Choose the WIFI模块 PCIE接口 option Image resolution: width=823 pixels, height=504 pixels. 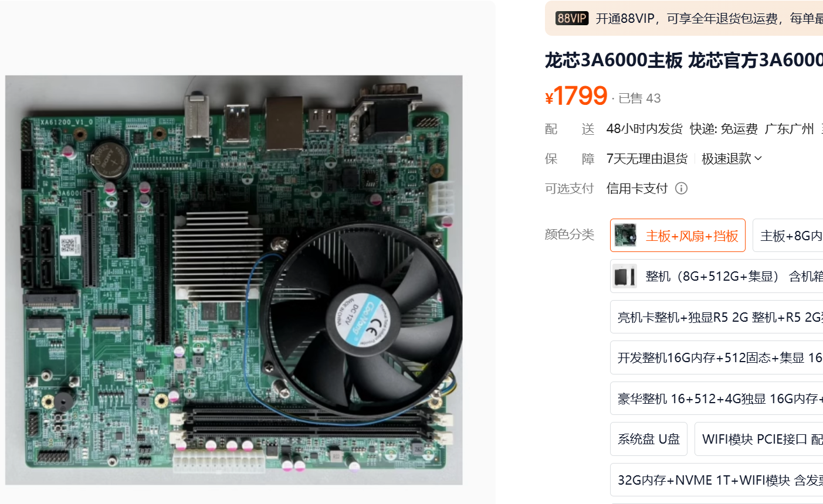[759, 439]
